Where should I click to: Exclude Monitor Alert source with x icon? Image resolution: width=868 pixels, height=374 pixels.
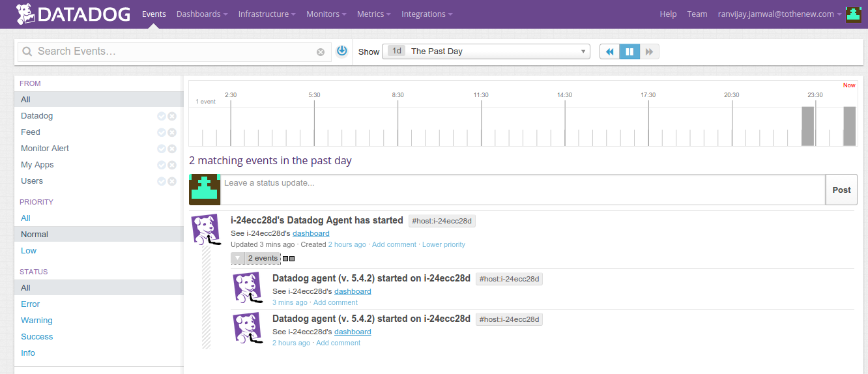click(x=172, y=149)
